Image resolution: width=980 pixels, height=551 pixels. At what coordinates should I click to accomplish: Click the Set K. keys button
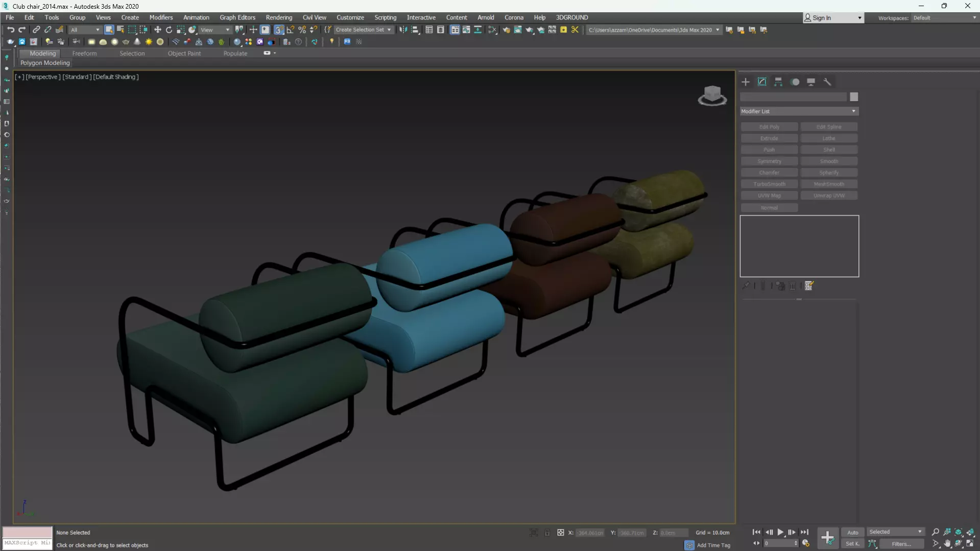pyautogui.click(x=852, y=544)
